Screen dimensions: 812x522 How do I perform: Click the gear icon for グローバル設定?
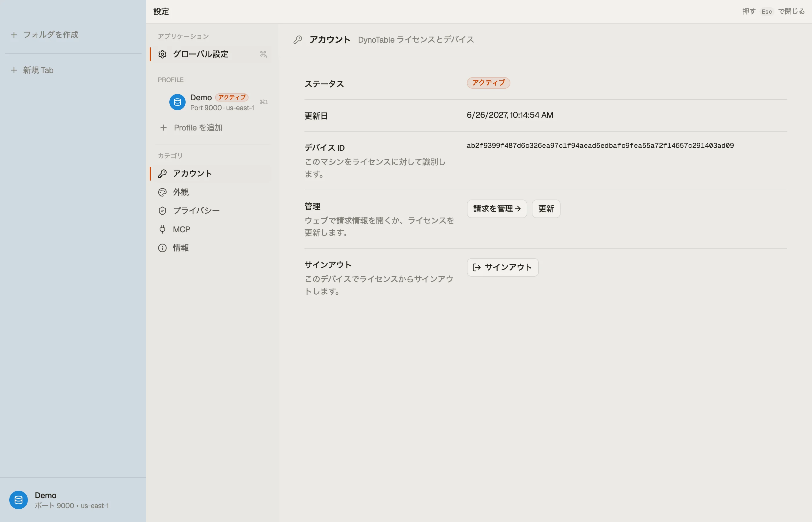click(x=162, y=54)
